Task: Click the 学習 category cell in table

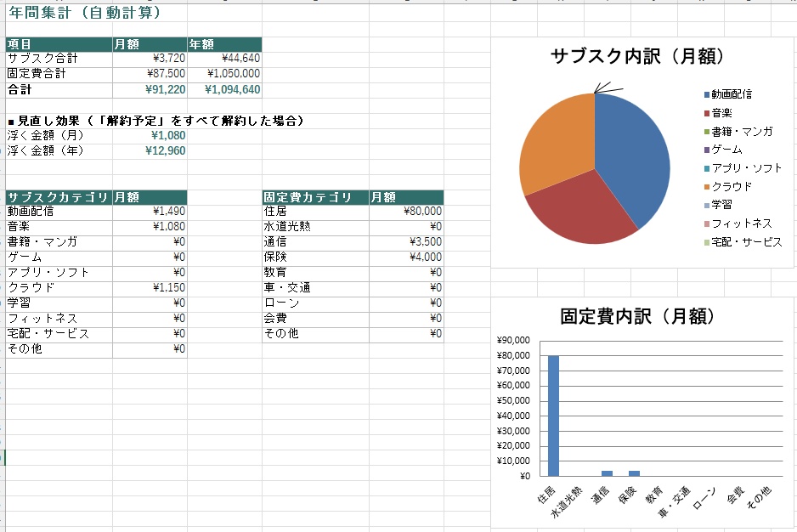Action: click(x=59, y=303)
